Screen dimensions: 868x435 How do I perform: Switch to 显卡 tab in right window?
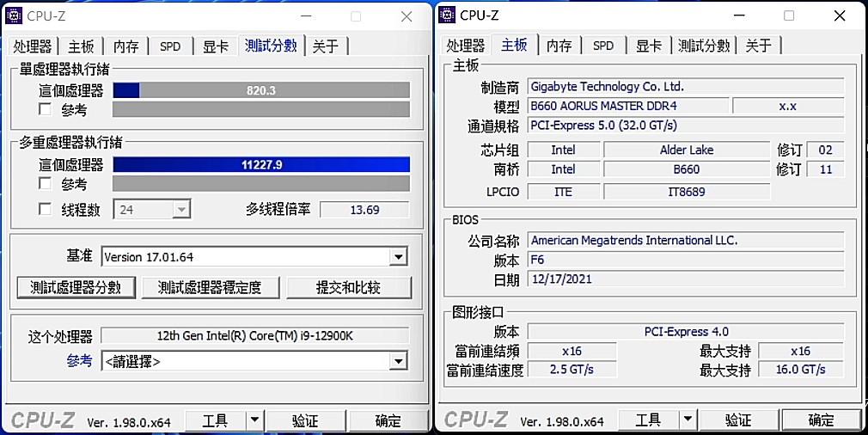tap(649, 46)
